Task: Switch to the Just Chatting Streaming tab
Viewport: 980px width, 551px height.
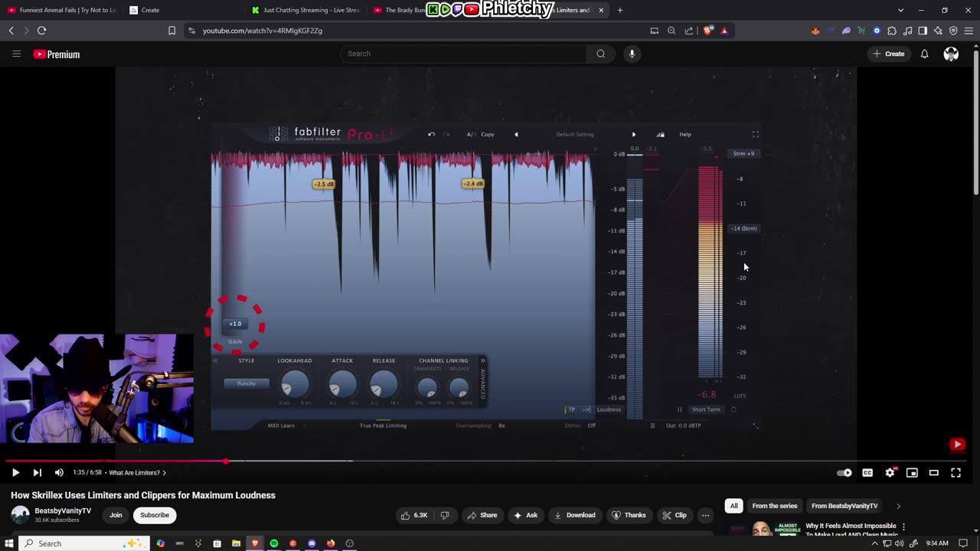Action: point(306,10)
